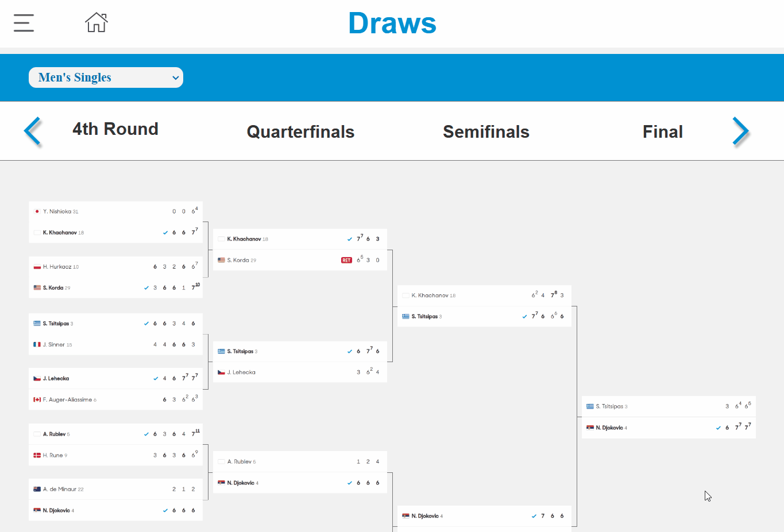784x532 pixels.
Task: Click Poland flag beside H. Hurkacz
Action: [37, 267]
